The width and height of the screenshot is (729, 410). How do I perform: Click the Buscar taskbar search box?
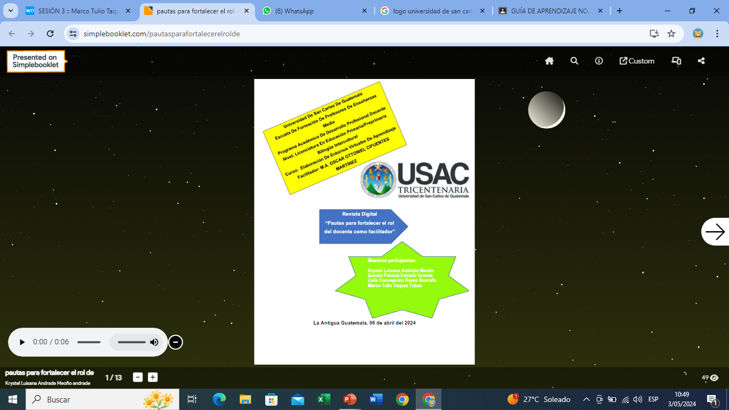(x=102, y=399)
